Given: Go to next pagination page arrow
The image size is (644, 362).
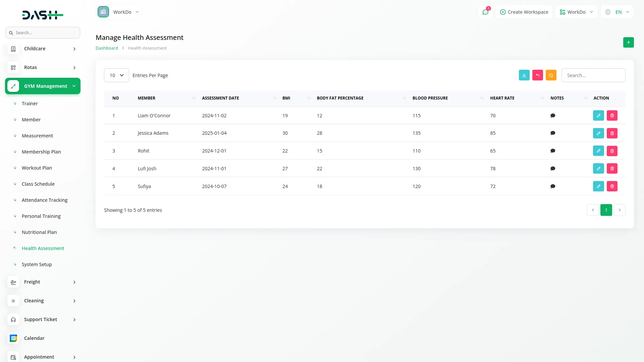Looking at the screenshot, I should (619, 210).
